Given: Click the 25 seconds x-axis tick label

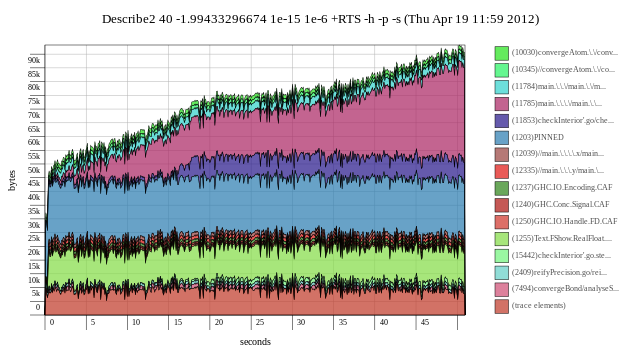Looking at the screenshot, I should click(x=260, y=322).
